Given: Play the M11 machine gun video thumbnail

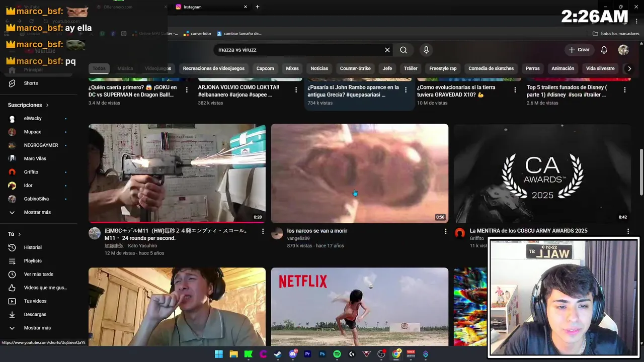Looking at the screenshot, I should tap(177, 173).
